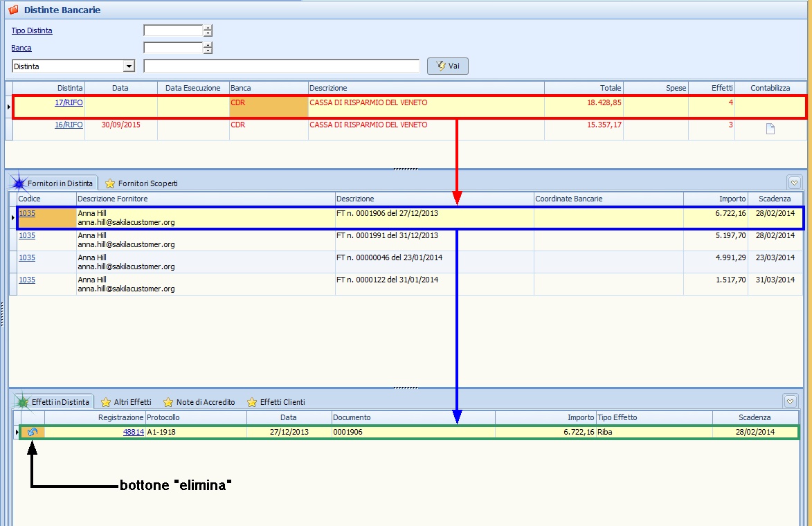Open registrazione link 48814
812x526 pixels.
pyautogui.click(x=133, y=432)
